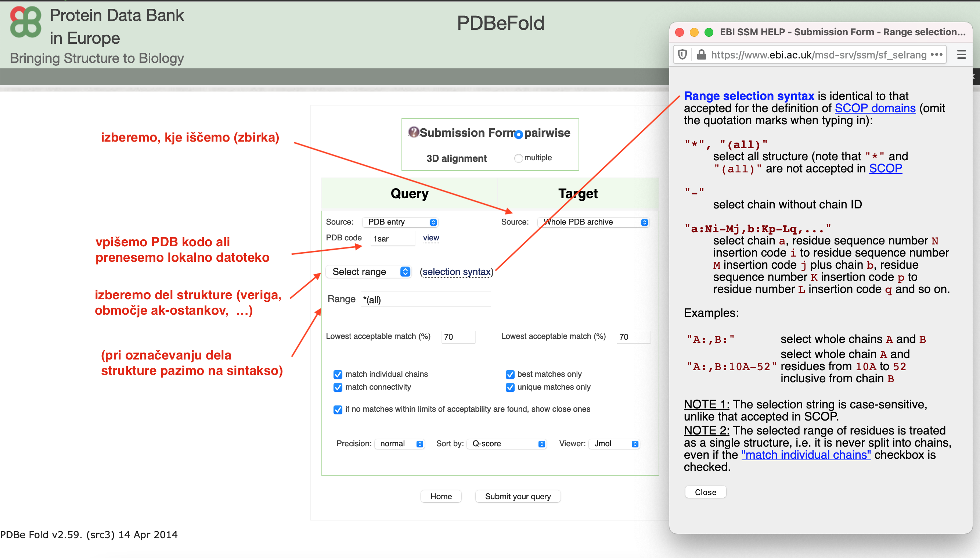Screen dimensions: 980x558
Task: Click the 'NOTE 2:' text in help window
Action: [x=707, y=430]
